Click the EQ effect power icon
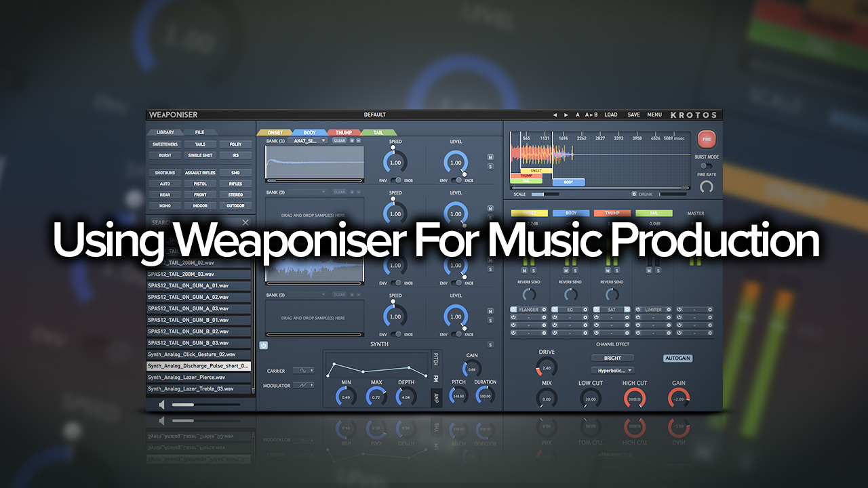Image resolution: width=868 pixels, height=488 pixels. (x=555, y=310)
